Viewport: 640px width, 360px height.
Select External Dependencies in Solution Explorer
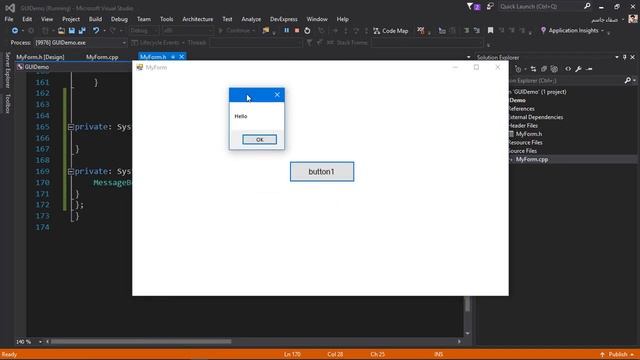coord(535,117)
